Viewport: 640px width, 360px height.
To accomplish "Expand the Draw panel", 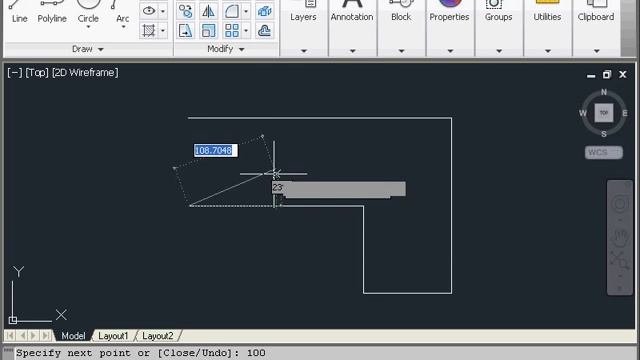I will pos(88,49).
